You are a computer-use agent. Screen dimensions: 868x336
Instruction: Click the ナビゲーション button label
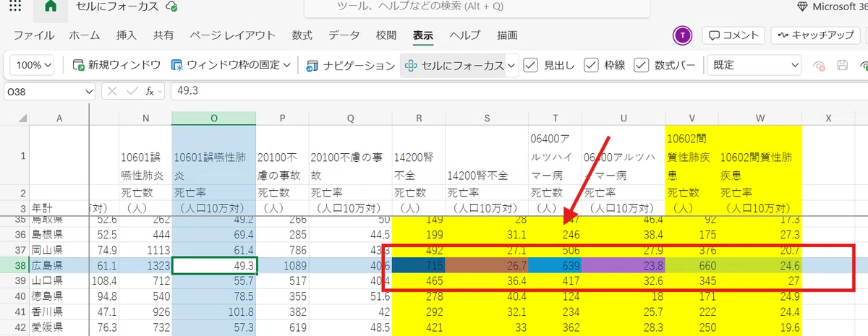coord(359,65)
